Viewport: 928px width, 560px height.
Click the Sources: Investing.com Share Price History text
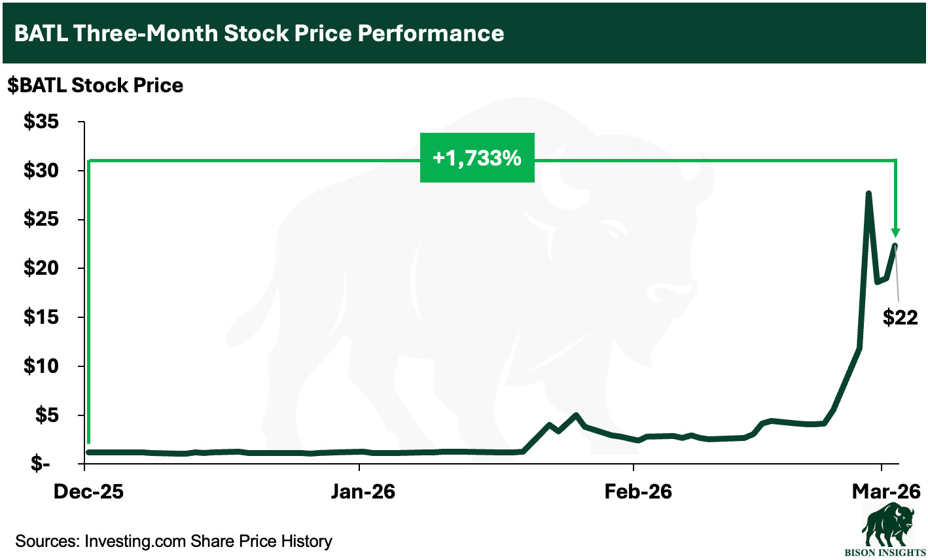click(173, 541)
